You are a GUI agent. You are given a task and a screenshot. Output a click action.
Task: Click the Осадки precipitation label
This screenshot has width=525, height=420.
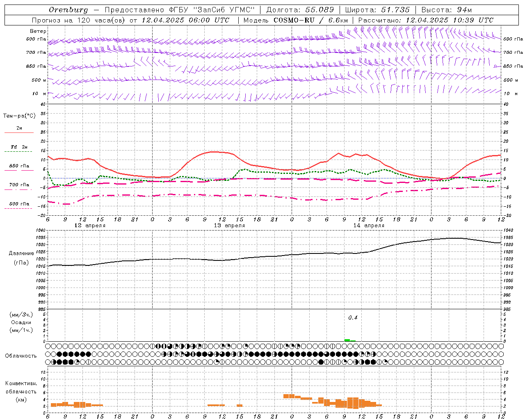click(x=21, y=322)
